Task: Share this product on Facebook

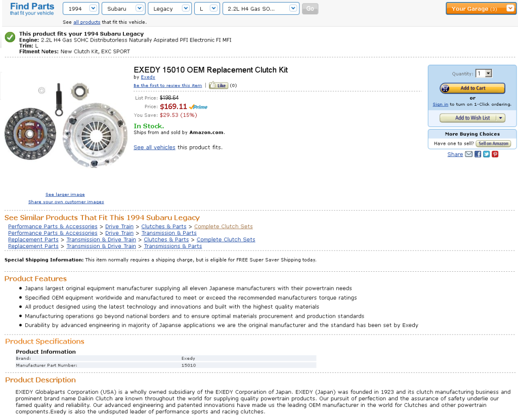Action: 478,154
